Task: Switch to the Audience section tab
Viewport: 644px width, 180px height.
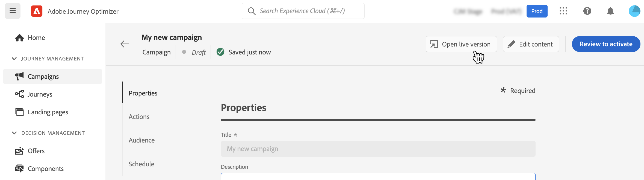Action: click(141, 140)
